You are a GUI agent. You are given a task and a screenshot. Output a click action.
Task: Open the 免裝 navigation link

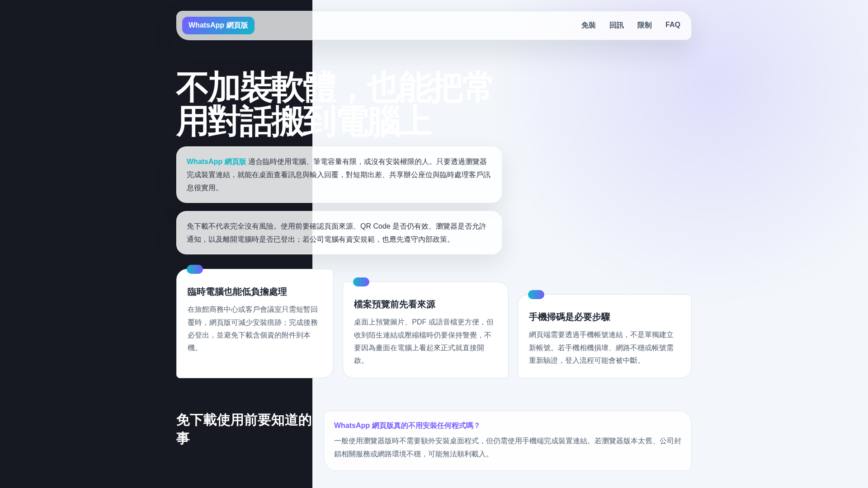[x=588, y=25]
